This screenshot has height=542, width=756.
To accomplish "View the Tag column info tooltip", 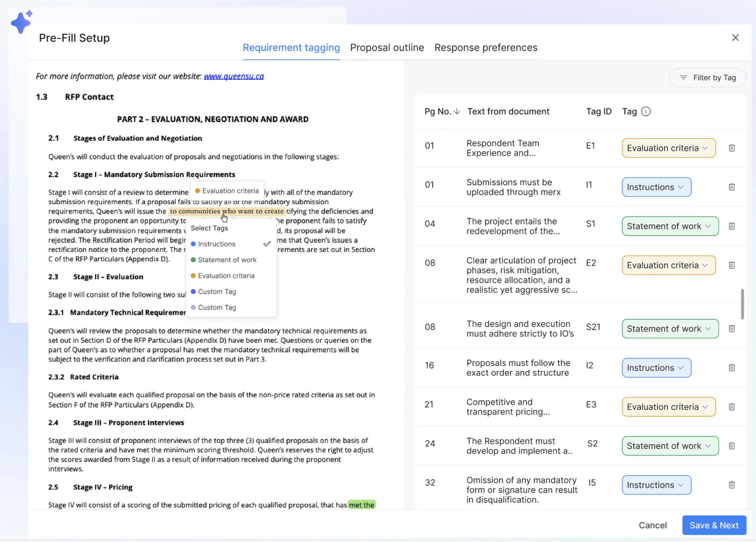I will pyautogui.click(x=645, y=111).
